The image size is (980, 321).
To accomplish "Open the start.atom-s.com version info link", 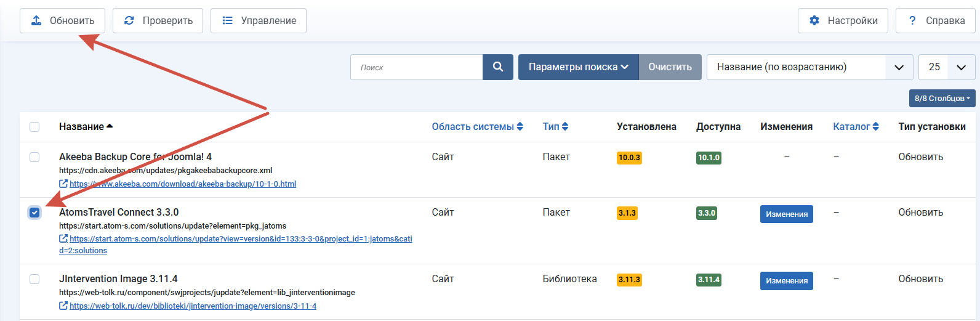I will pyautogui.click(x=236, y=245).
